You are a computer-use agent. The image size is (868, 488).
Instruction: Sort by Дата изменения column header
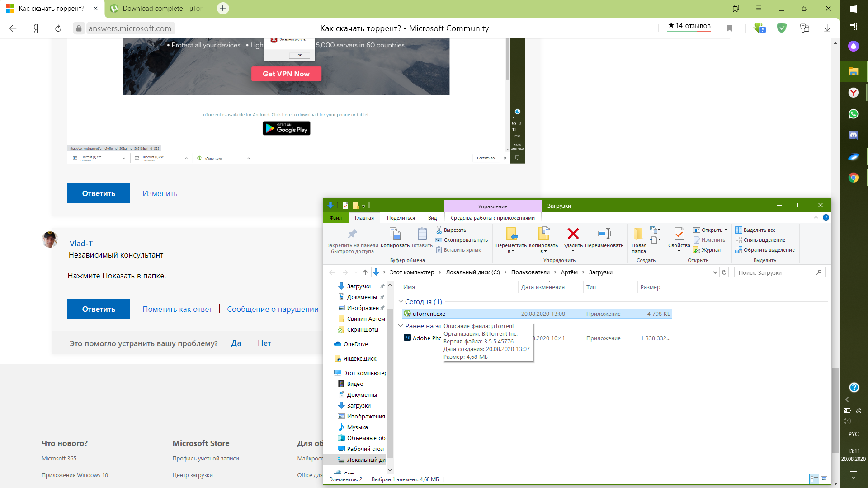(x=542, y=287)
